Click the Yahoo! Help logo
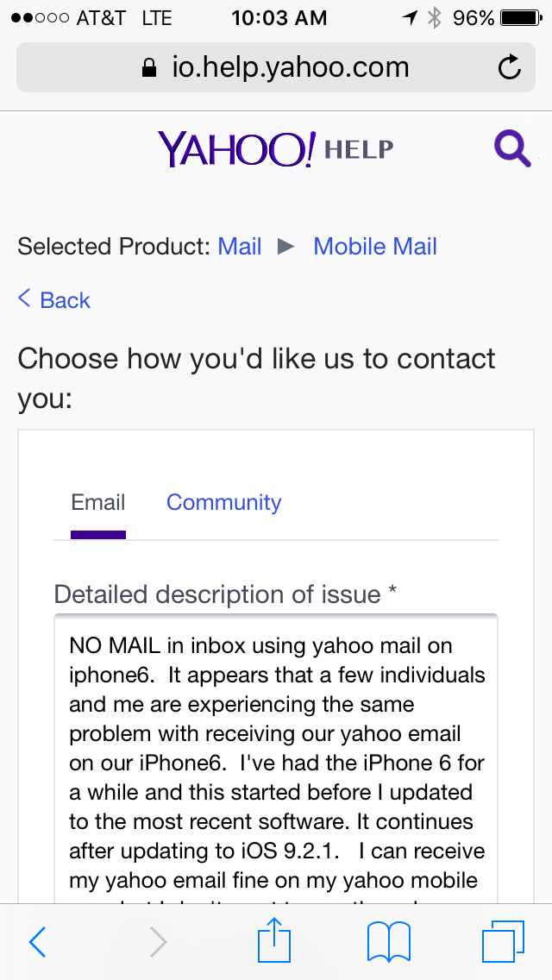552x980 pixels. tap(274, 149)
